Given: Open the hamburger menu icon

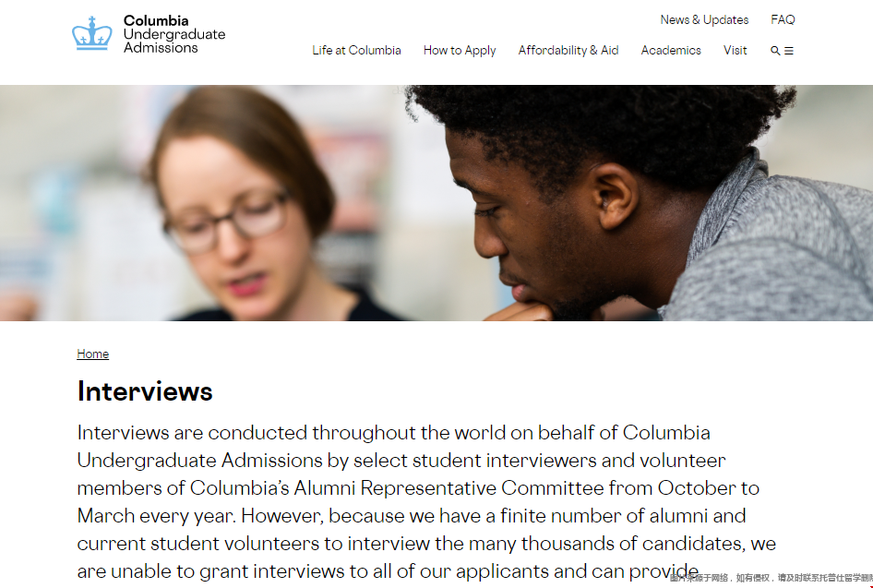Looking at the screenshot, I should click(x=789, y=51).
